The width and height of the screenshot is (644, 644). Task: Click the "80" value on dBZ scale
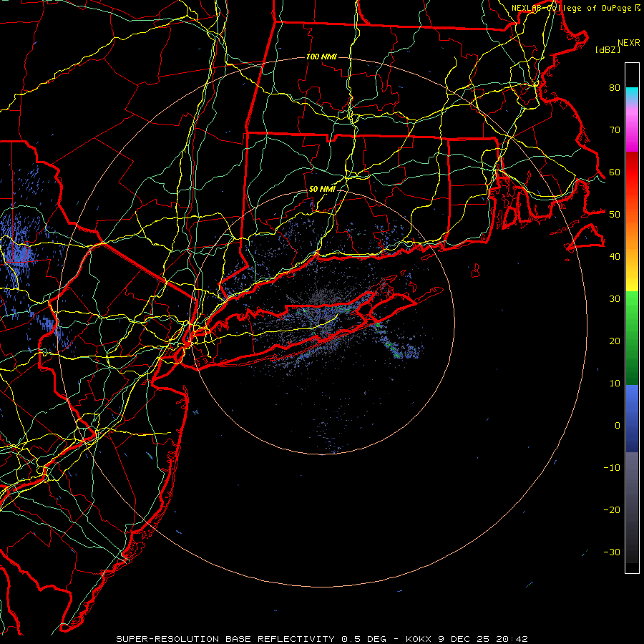tap(615, 87)
